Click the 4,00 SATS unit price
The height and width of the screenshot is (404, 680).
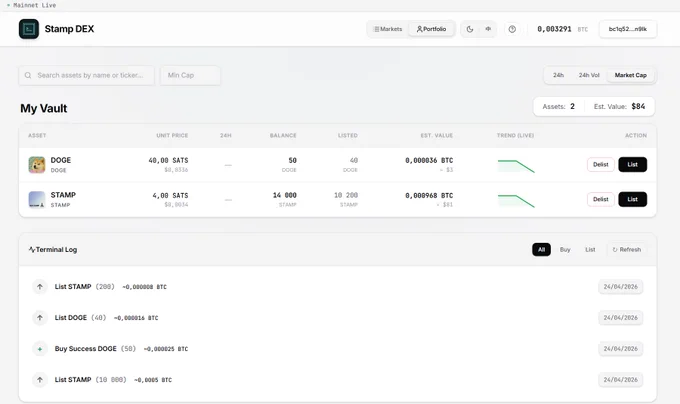(170, 195)
